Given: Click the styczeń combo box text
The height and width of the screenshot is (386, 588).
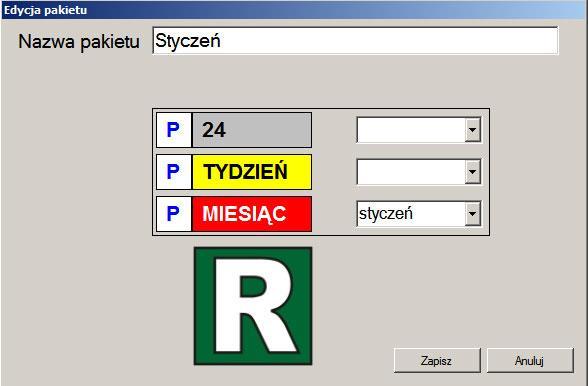Looking at the screenshot, I should [386, 214].
